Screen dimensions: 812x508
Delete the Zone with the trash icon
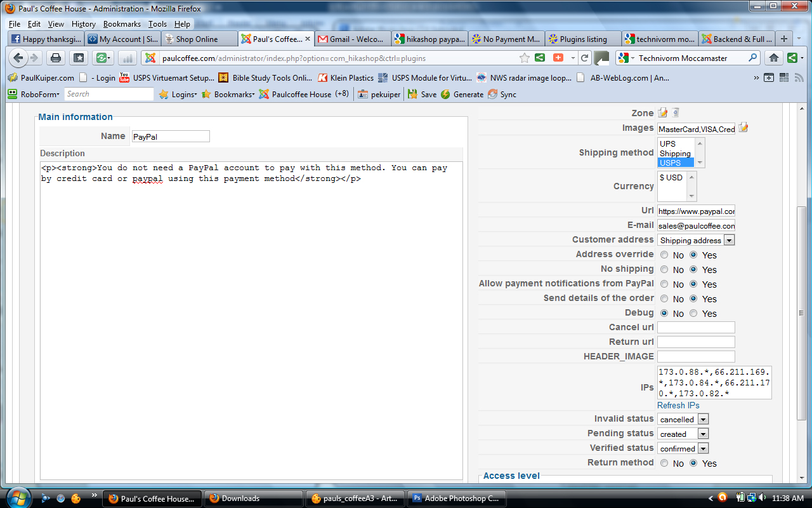[676, 113]
